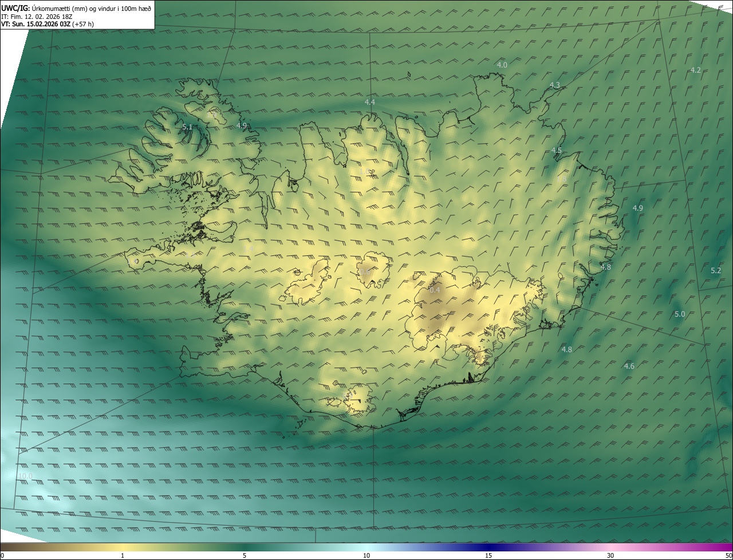Click the 5.0 value label on the map
Image resolution: width=733 pixels, height=560 pixels.
coord(679,314)
